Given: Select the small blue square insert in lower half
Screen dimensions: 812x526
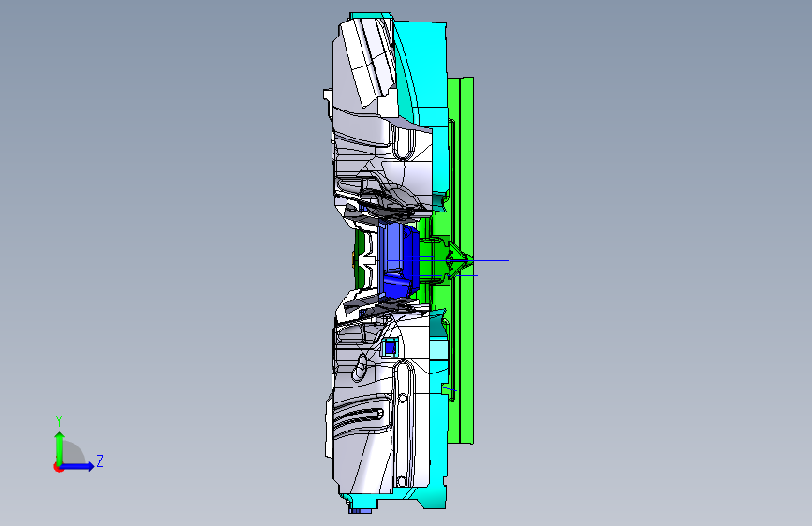Looking at the screenshot, I should (x=391, y=347).
